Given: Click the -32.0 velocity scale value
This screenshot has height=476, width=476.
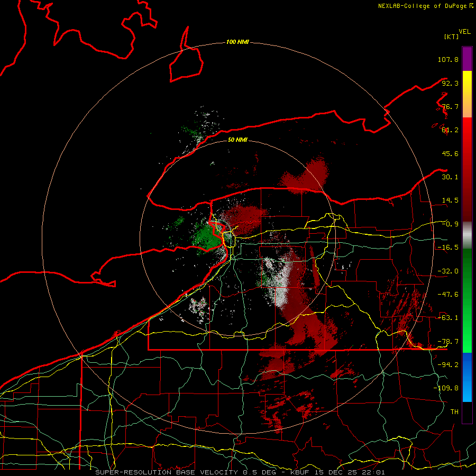Looking at the screenshot, I should [448, 271].
